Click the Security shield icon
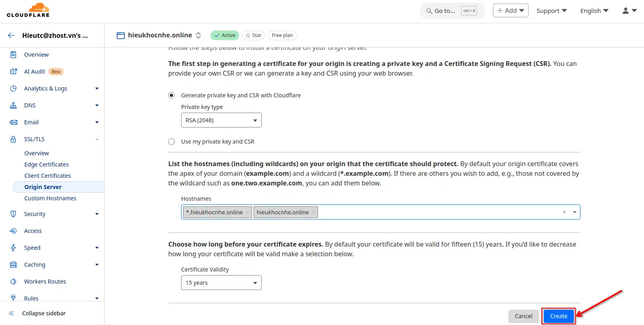Screen dimensions: 644x325 13,214
